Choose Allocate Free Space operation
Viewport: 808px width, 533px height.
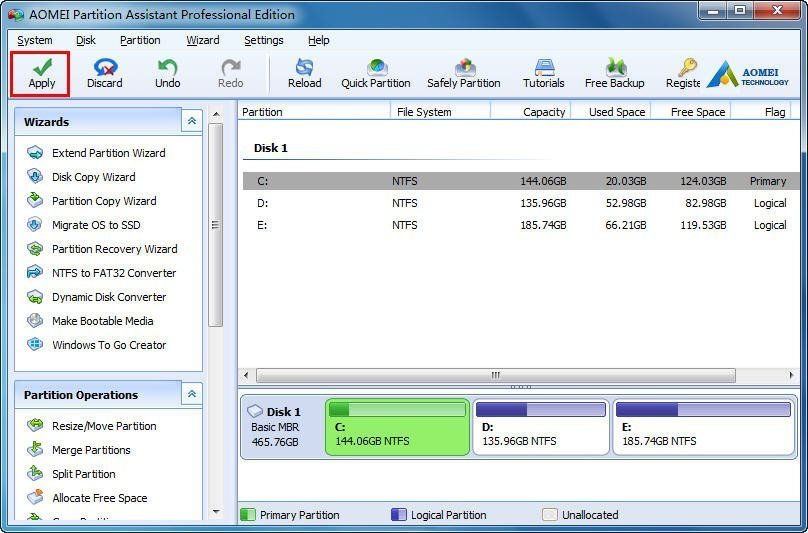(87, 498)
